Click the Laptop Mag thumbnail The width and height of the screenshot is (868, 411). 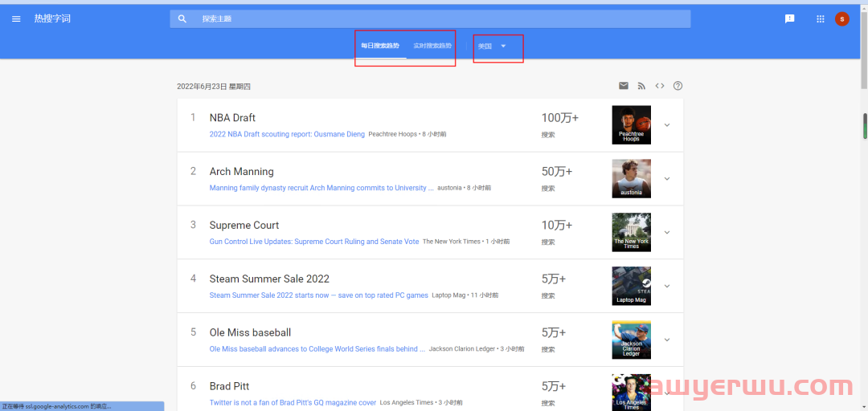[631, 286]
